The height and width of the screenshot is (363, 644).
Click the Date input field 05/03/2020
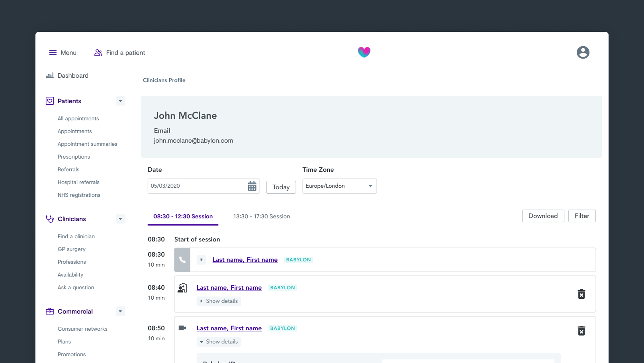click(x=204, y=186)
